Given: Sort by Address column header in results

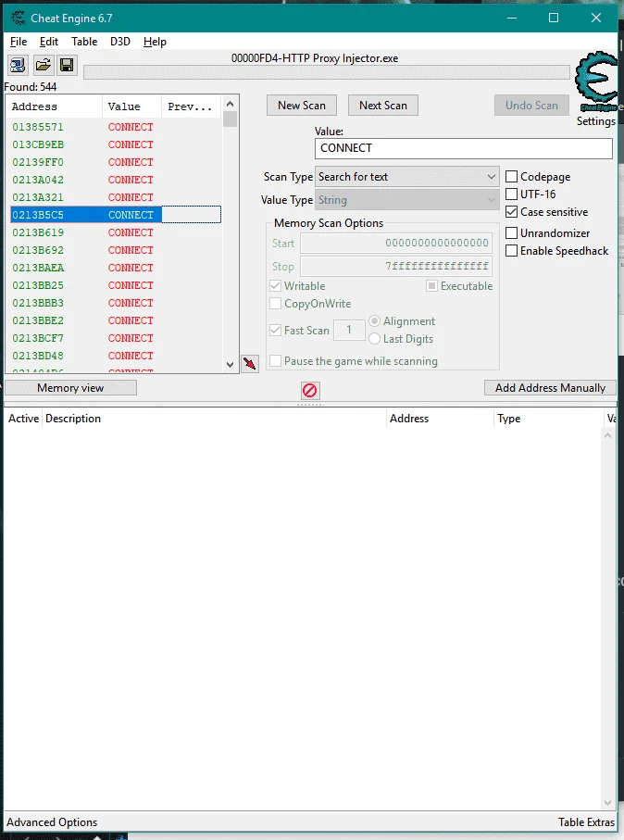Looking at the screenshot, I should (54, 107).
